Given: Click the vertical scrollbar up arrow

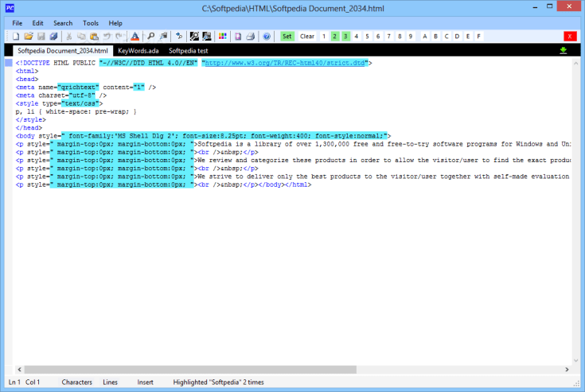Looking at the screenshot, I should [x=575, y=64].
